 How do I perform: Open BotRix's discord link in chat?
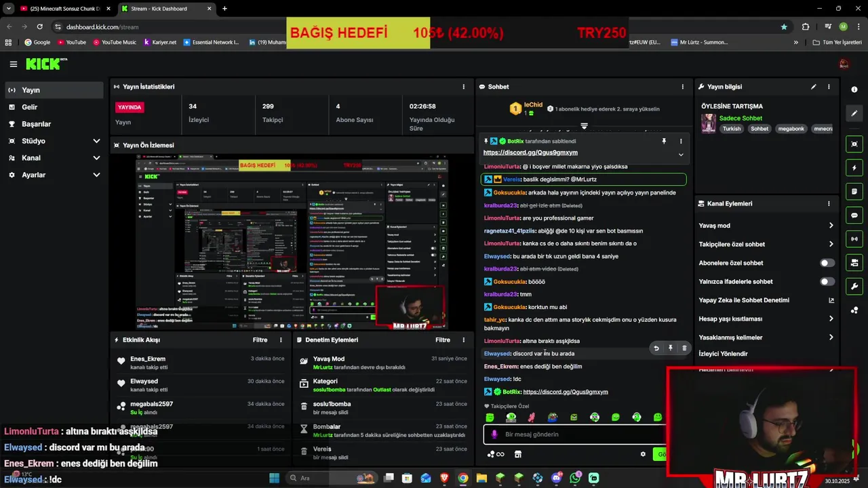[566, 392]
